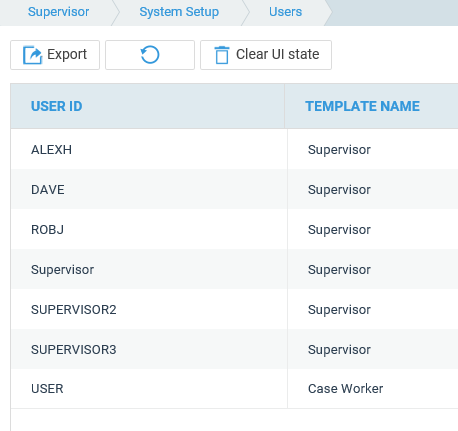
Task: Click the Export arrow icon
Action: click(x=32, y=55)
